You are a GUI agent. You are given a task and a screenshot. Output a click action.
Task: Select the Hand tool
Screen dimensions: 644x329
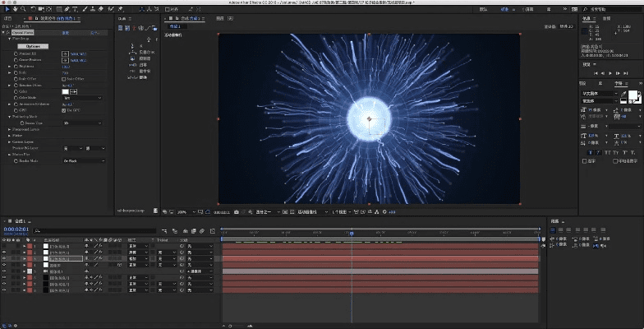15,9
